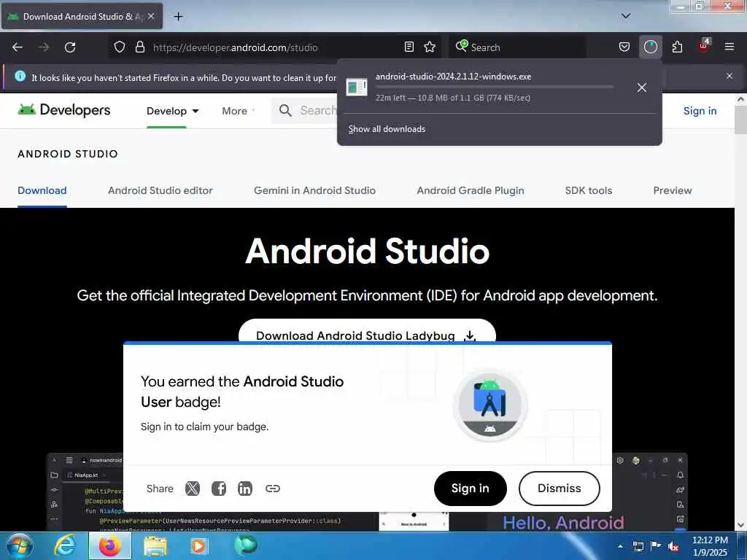Screen dimensions: 747x560
Task: Click Sign in at top right
Action: (700, 111)
